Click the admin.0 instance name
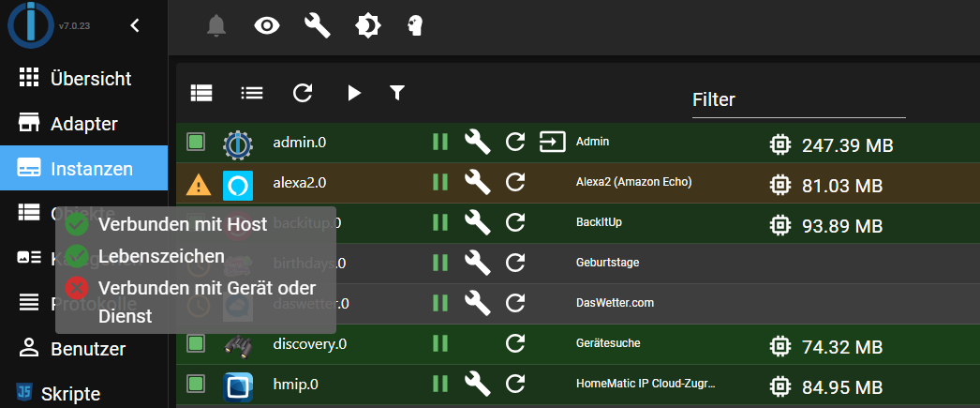Screen dimensions: 980x408 pyautogui.click(x=300, y=142)
